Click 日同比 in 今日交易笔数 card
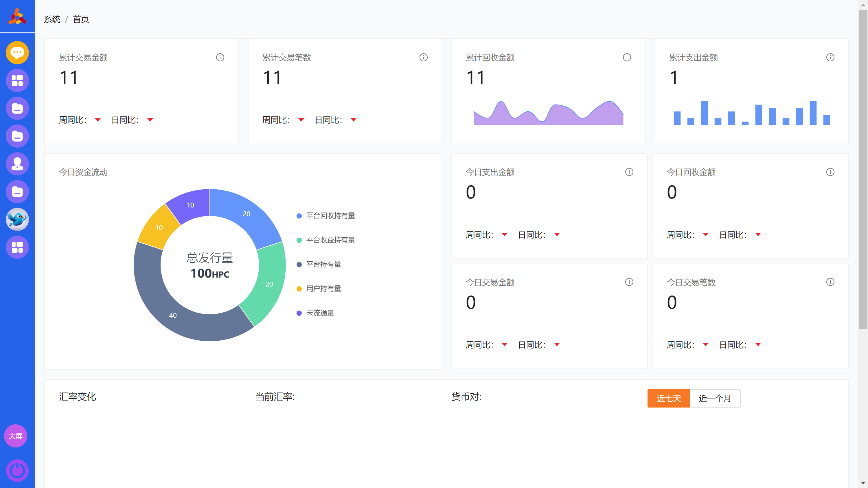868x488 pixels. pyautogui.click(x=733, y=345)
